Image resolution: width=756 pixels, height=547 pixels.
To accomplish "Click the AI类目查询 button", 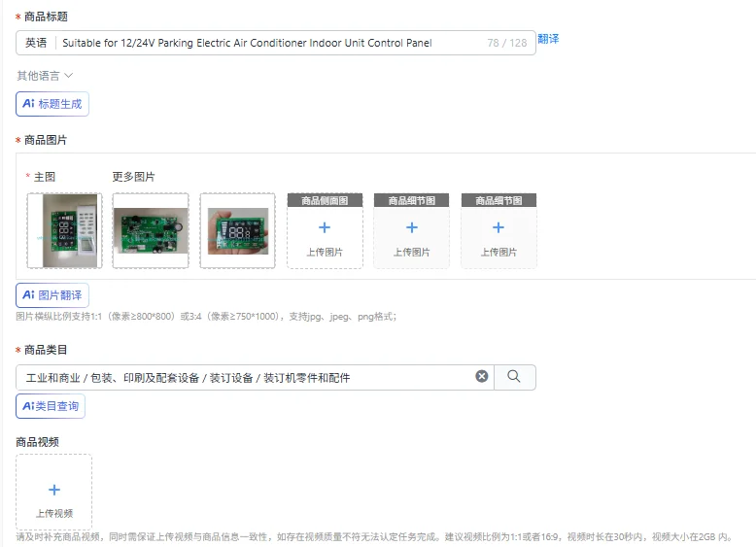I will click(x=51, y=406).
